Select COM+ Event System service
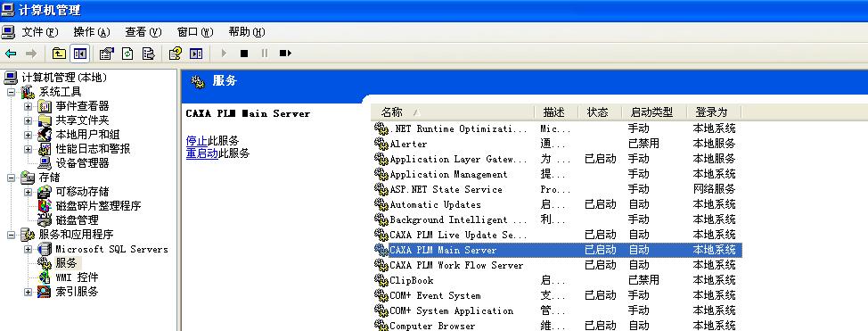 pyautogui.click(x=556, y=295)
